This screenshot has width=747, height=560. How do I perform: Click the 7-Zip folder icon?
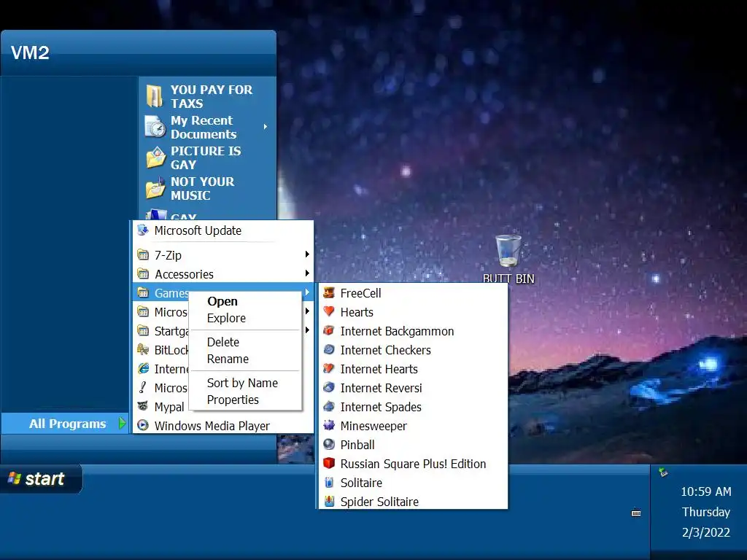(143, 255)
